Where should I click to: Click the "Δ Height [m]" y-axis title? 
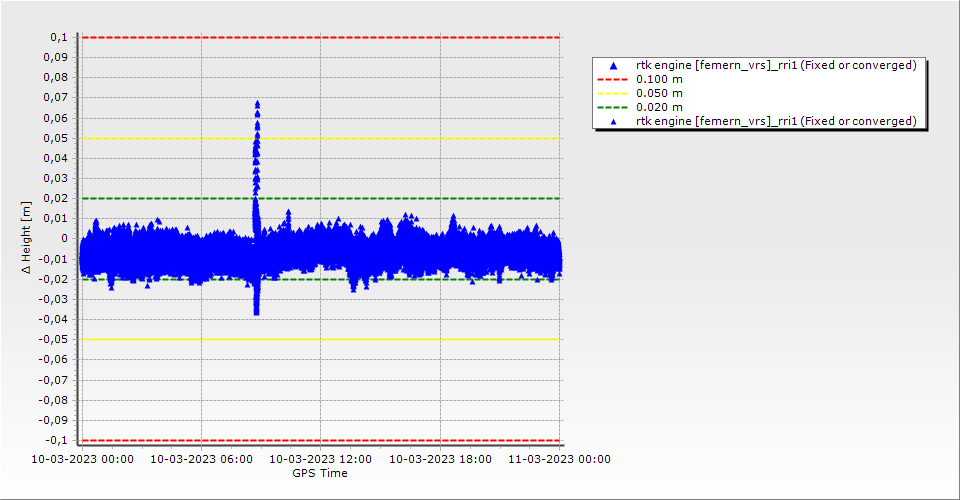coord(27,237)
